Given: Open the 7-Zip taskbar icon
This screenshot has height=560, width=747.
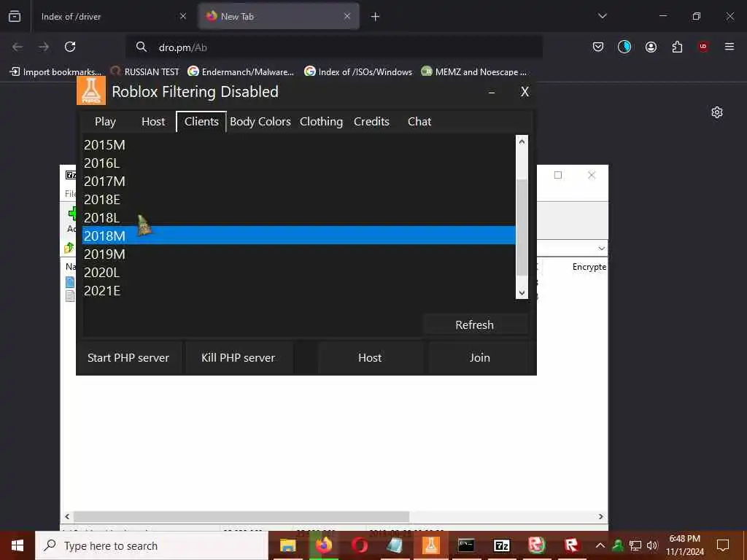Looking at the screenshot, I should point(502,545).
